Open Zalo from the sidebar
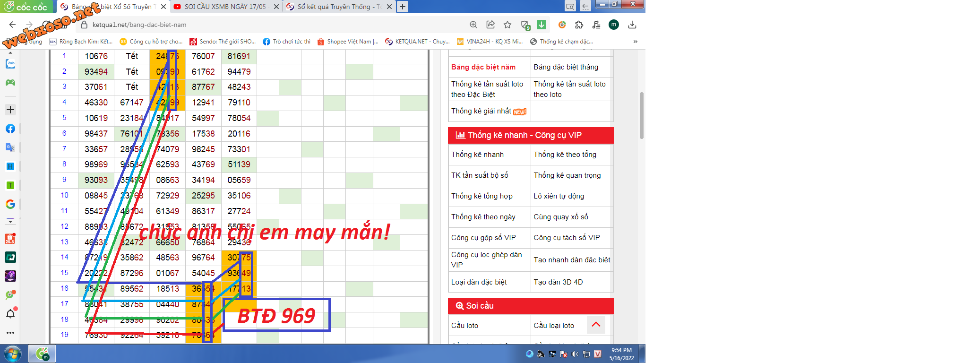 pyautogui.click(x=10, y=64)
